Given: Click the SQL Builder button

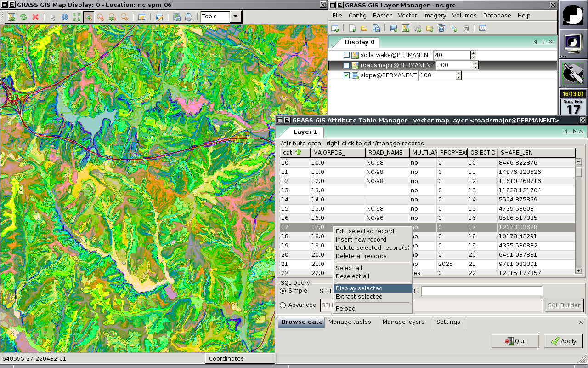Looking at the screenshot, I should point(564,305).
